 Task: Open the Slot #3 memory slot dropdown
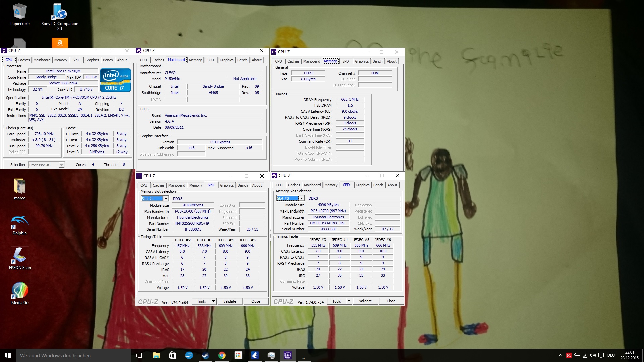301,198
